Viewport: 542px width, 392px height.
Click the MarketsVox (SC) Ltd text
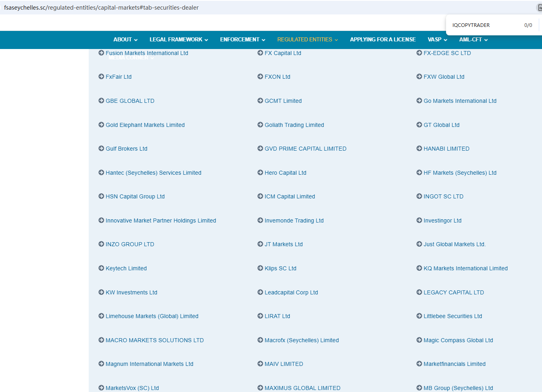point(132,388)
